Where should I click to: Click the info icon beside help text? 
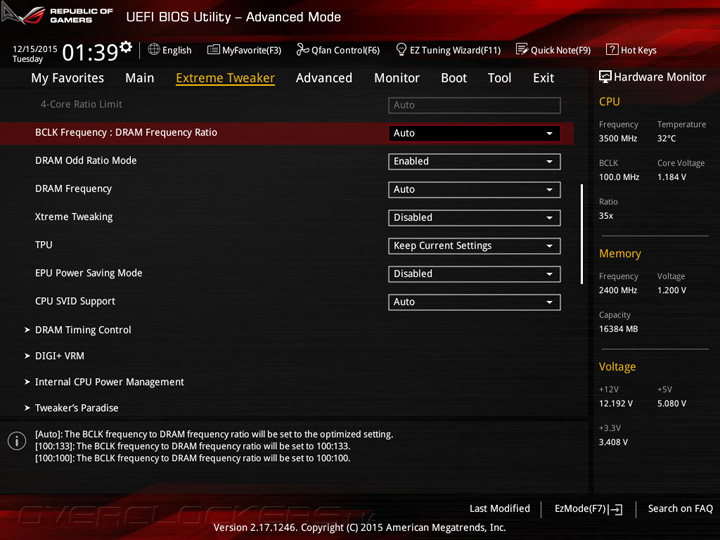[17, 441]
